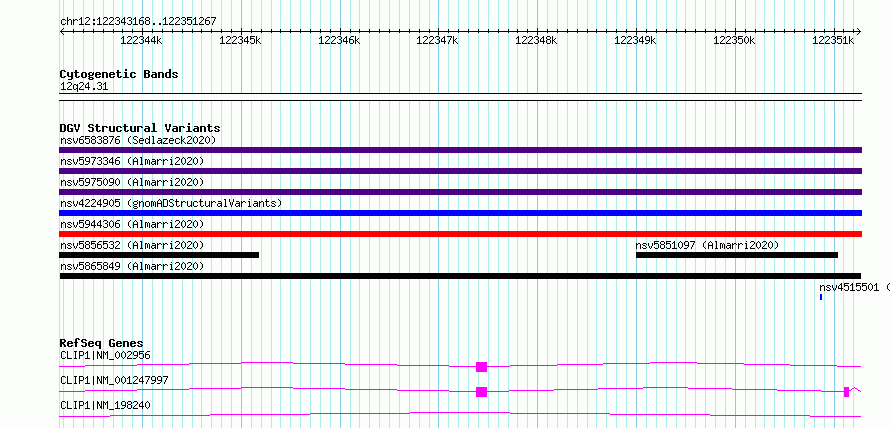Click the 122350k ruler label

pos(734,41)
